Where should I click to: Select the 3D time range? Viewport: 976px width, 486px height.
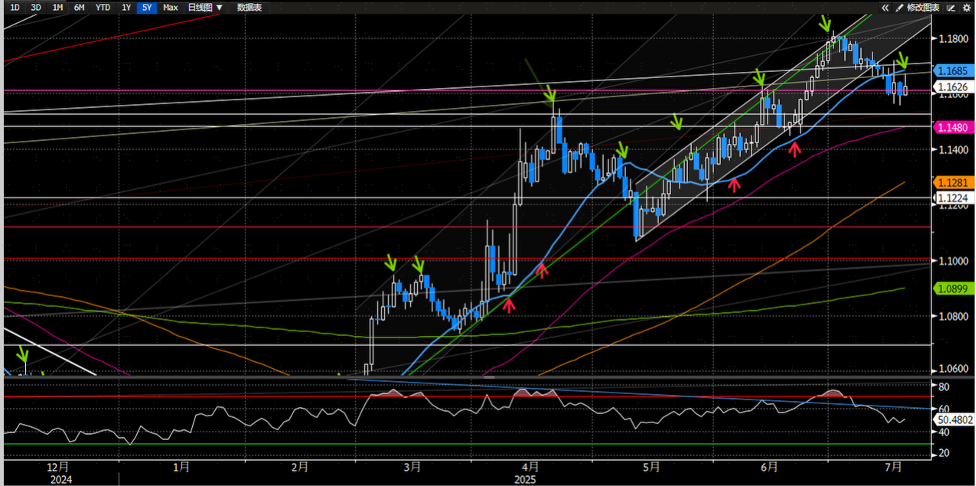click(x=36, y=7)
